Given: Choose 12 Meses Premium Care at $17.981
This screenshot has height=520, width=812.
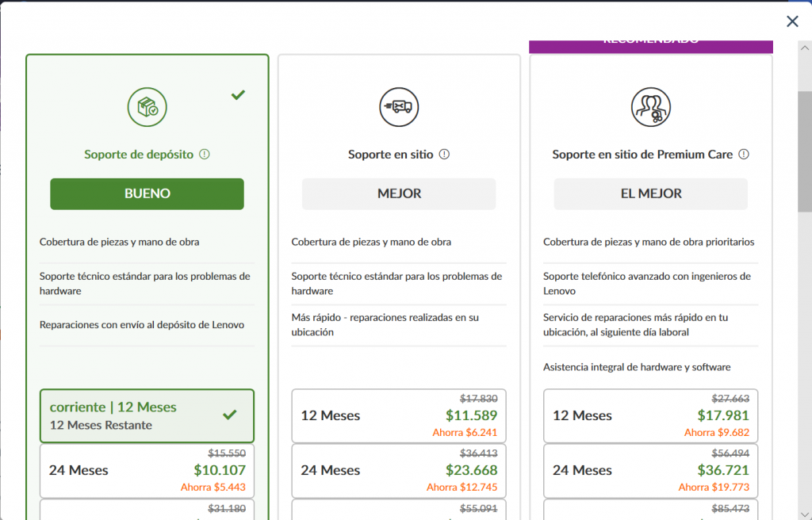Looking at the screenshot, I should click(650, 415).
